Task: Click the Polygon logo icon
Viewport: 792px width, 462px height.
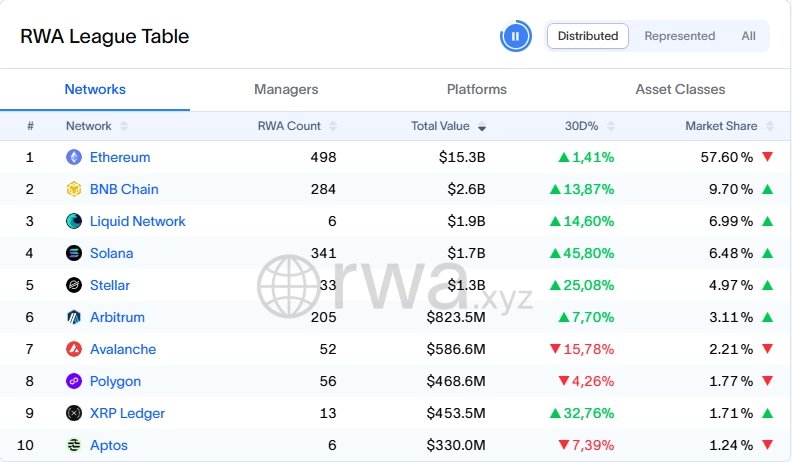Action: [x=73, y=381]
